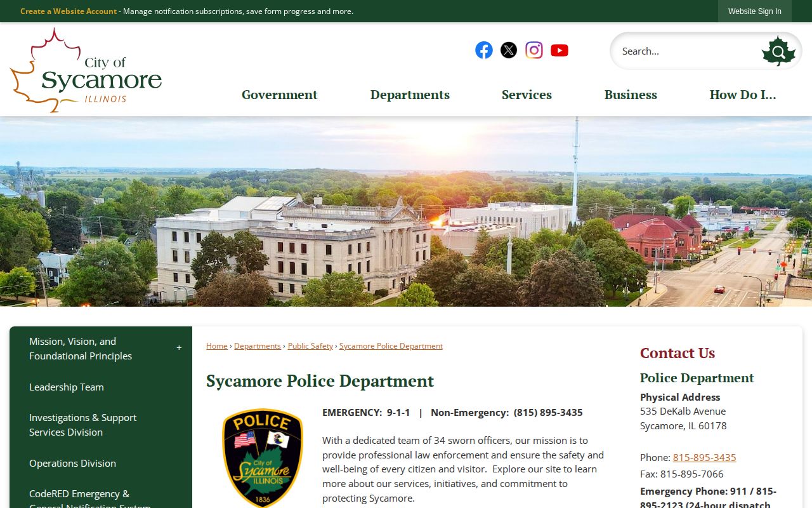The height and width of the screenshot is (508, 812).
Task: Click the Home breadcrumb link
Action: click(x=216, y=346)
